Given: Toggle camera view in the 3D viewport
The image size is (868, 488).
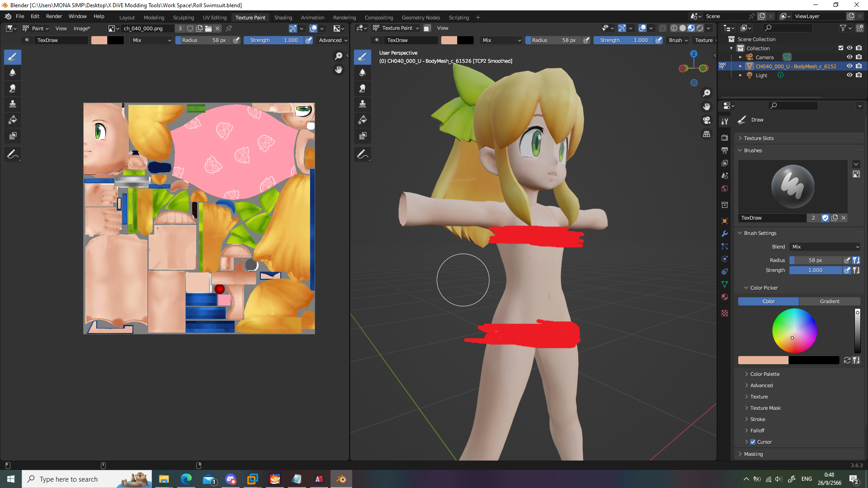Looking at the screenshot, I should click(707, 120).
